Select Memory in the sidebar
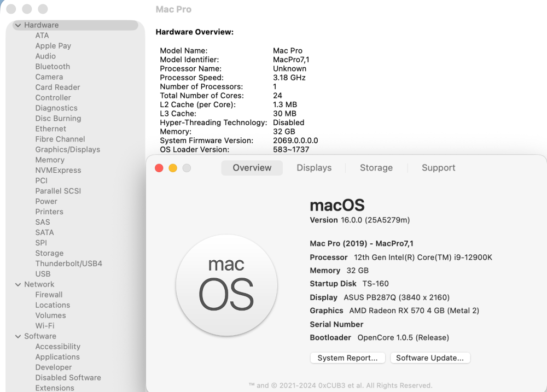The image size is (547, 392). [50, 160]
